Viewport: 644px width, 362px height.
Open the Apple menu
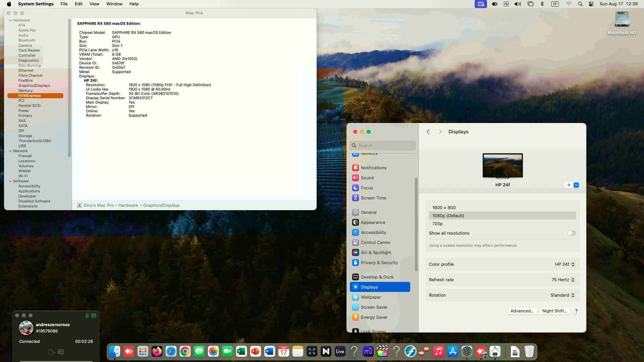(9, 4)
